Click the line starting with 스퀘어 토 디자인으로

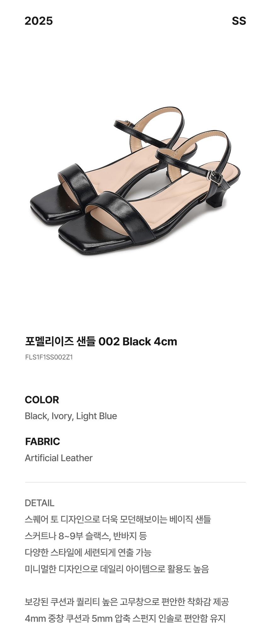click(x=118, y=519)
